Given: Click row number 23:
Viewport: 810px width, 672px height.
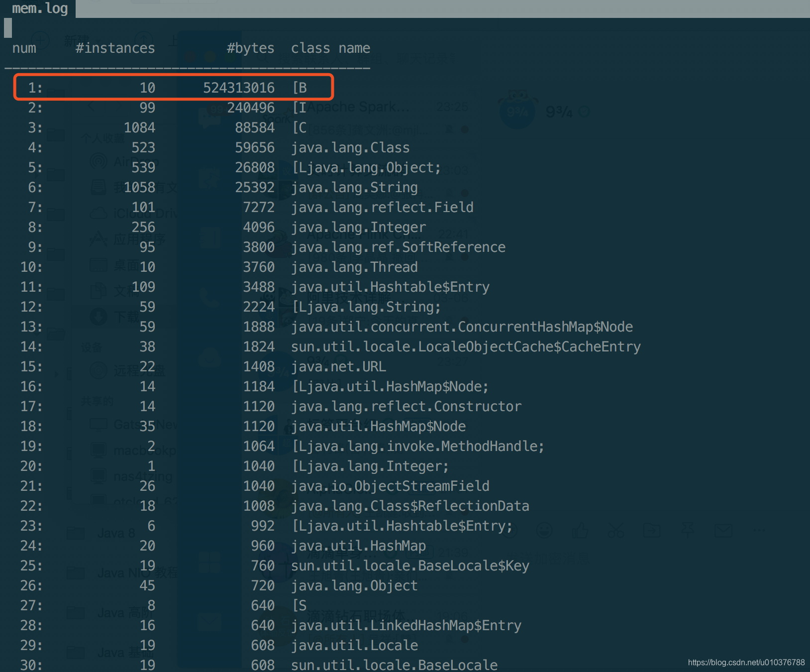Looking at the screenshot, I should click(x=31, y=526).
